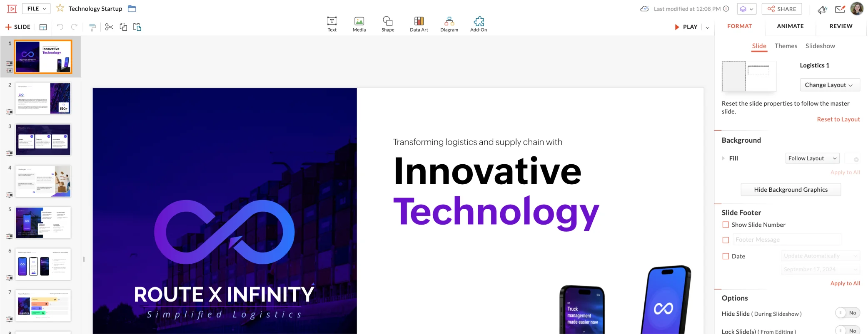
Task: Insert a Text box
Action: coord(332,24)
